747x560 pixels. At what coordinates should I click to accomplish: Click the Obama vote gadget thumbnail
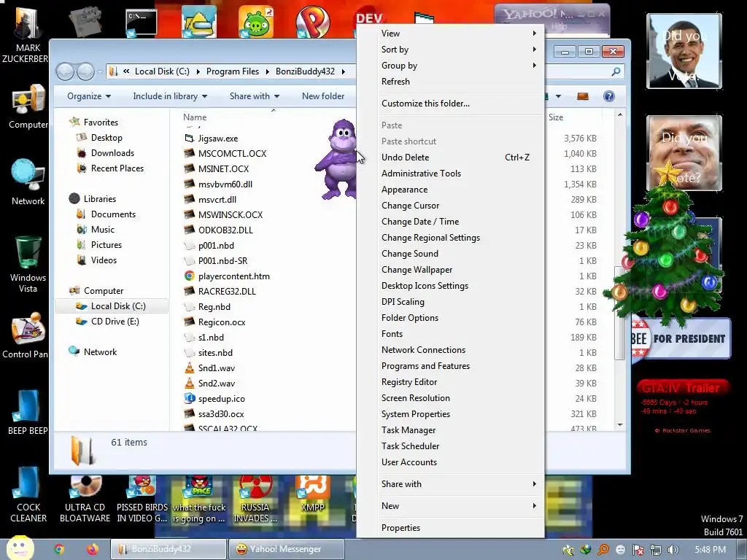click(x=684, y=51)
